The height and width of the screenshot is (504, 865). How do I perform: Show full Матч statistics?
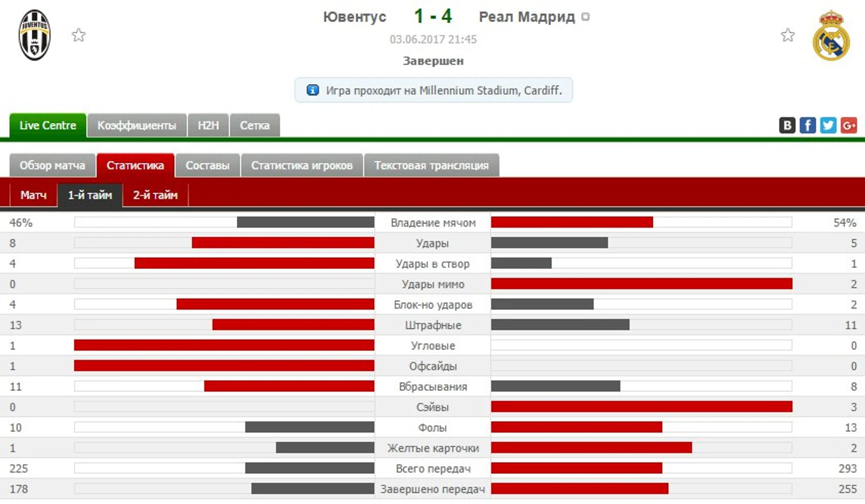(33, 195)
